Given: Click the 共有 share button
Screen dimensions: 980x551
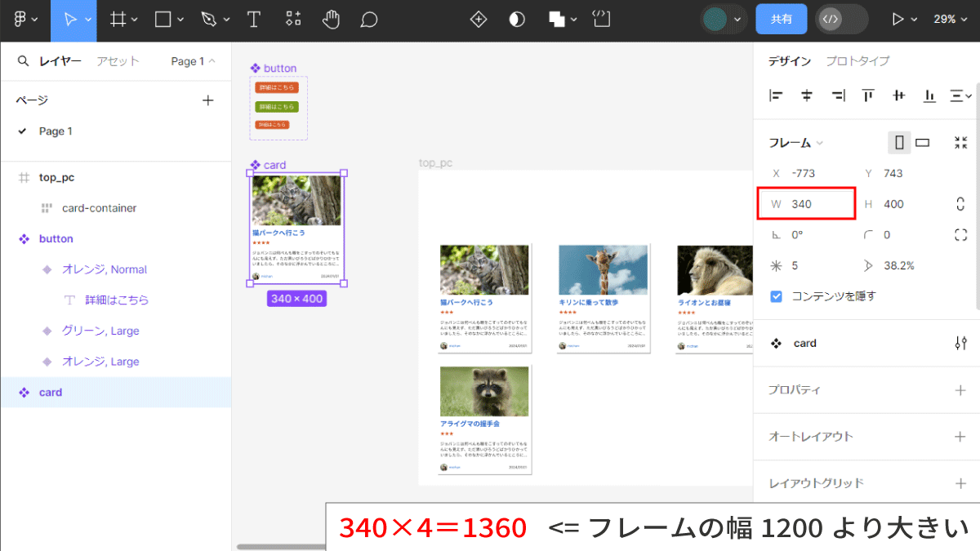Looking at the screenshot, I should [x=782, y=20].
